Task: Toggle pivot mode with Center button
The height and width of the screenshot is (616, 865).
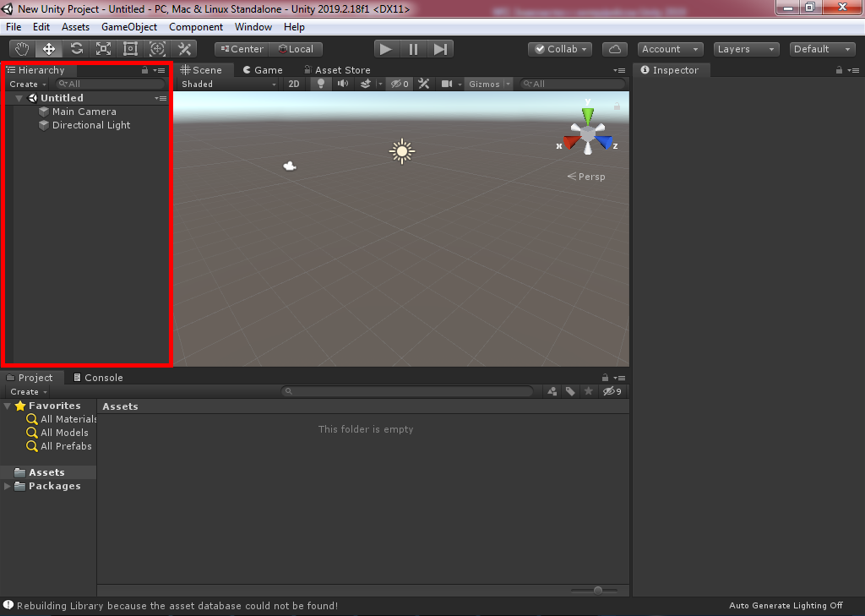Action: 241,49
